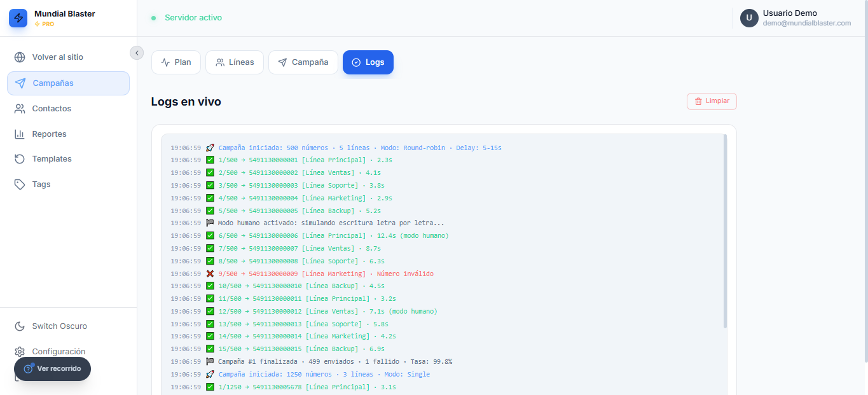Click the green check icon on log 15/500

click(x=210, y=349)
